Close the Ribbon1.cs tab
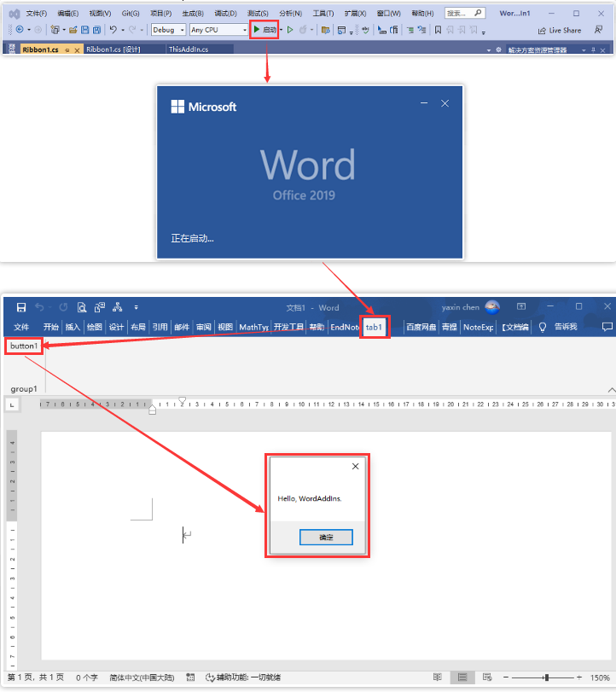This screenshot has height=692, width=616. pyautogui.click(x=77, y=49)
